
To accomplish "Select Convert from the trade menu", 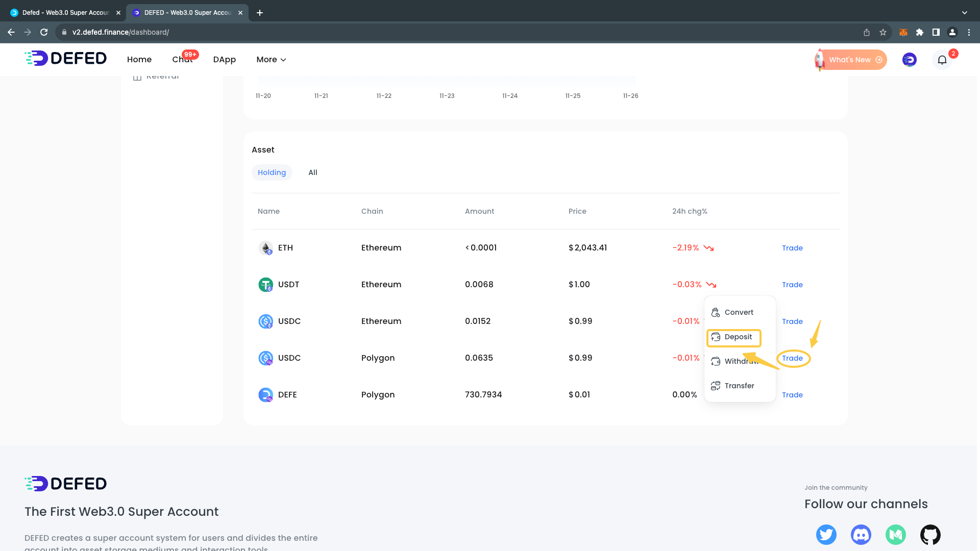I will (x=738, y=312).
